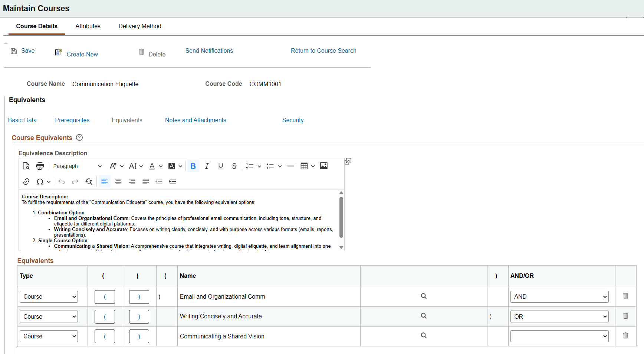Screen dimensions: 644x354
Task: Delete the Writing Concisely and Accurate row
Action: 626,316
